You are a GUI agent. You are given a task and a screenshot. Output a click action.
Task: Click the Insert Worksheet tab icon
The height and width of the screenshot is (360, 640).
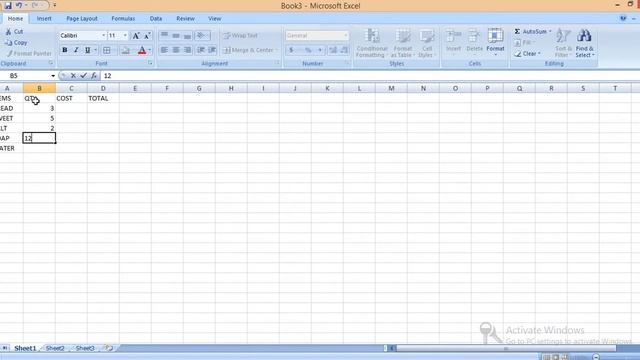[x=109, y=348]
